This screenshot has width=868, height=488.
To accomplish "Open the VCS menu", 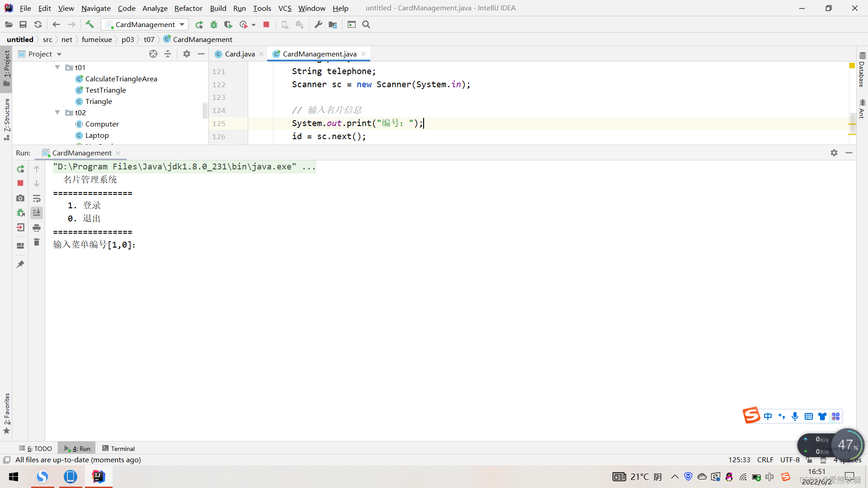I will [x=285, y=8].
